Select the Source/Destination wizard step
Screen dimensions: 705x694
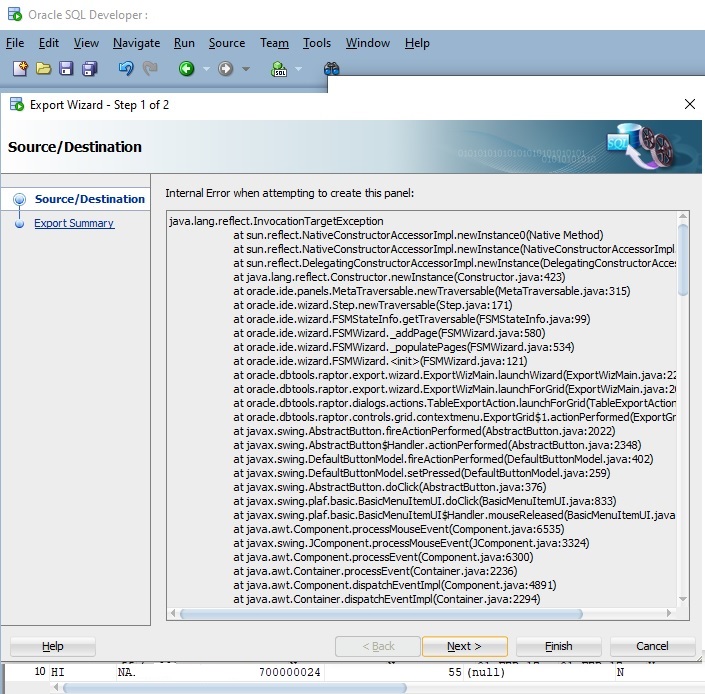[x=89, y=199]
